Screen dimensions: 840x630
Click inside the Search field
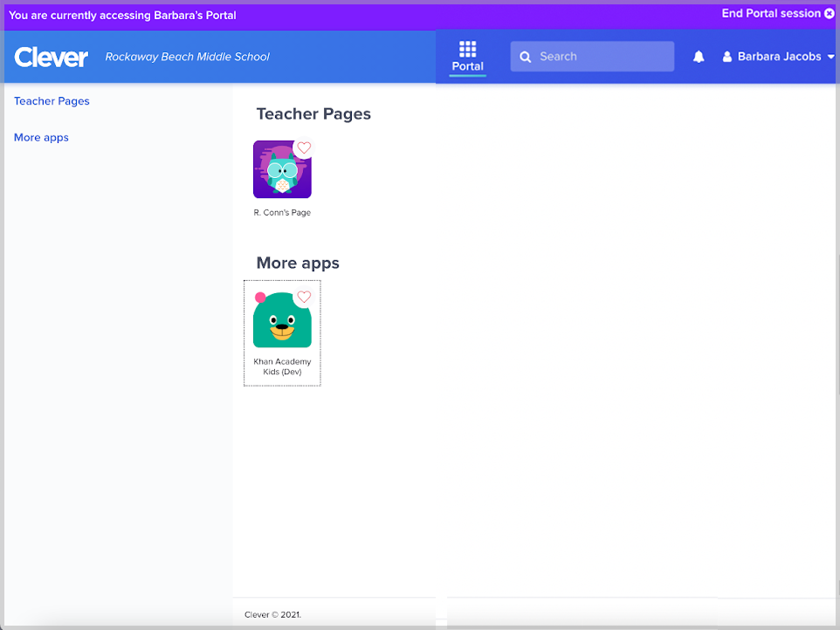pos(592,56)
